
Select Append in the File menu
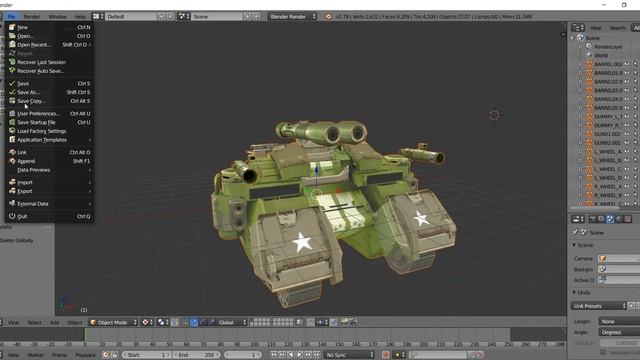coord(49,161)
